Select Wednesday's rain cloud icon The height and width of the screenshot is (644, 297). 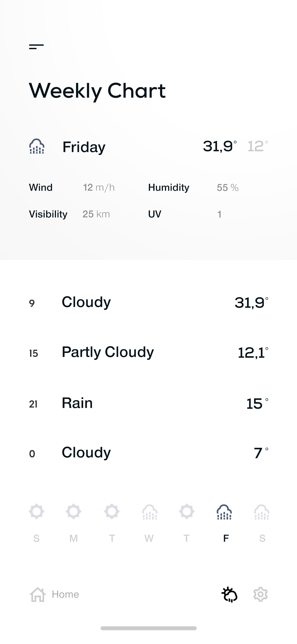(150, 512)
